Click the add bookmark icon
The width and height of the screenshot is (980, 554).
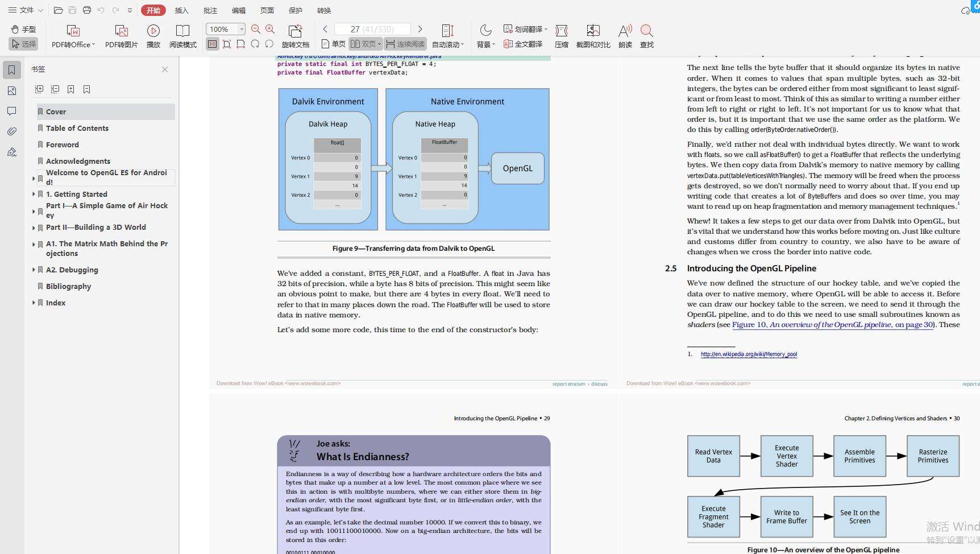click(x=71, y=89)
